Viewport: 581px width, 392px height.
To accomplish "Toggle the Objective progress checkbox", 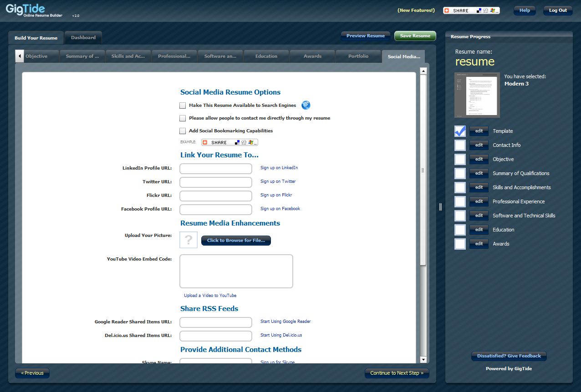I will (x=460, y=159).
